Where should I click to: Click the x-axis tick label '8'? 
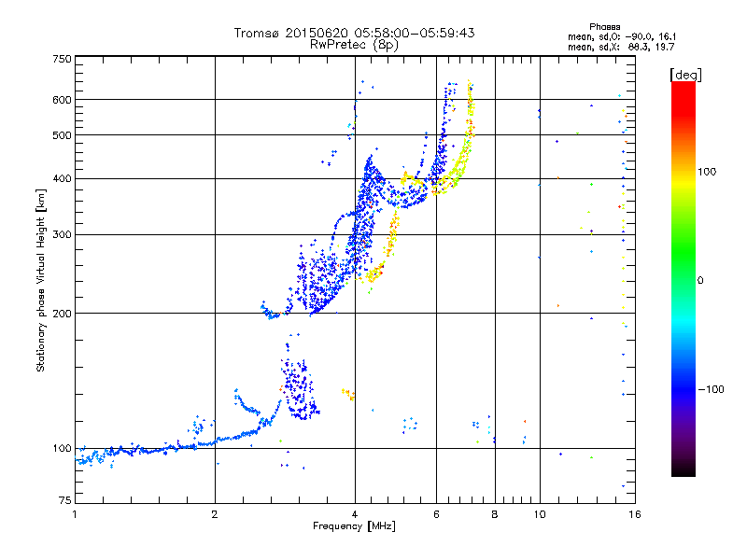495,514
